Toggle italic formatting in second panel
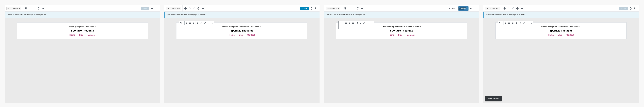Image resolution: width=644 pixels, height=107 pixels. (x=201, y=23)
